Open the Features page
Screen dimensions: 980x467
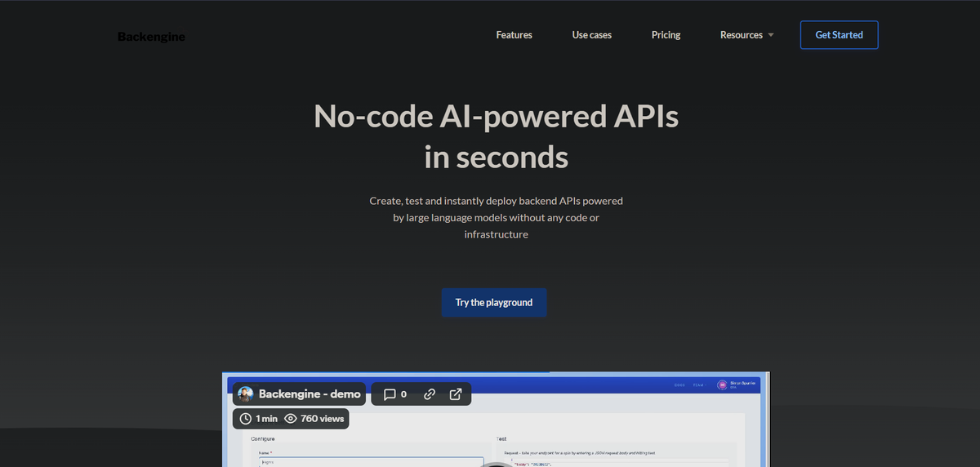pyautogui.click(x=514, y=35)
